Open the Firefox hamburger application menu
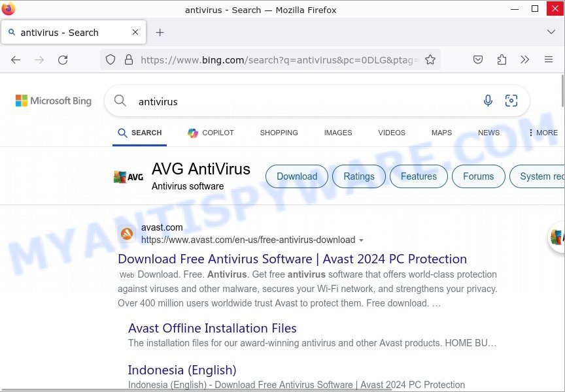This screenshot has height=392, width=565. click(549, 59)
